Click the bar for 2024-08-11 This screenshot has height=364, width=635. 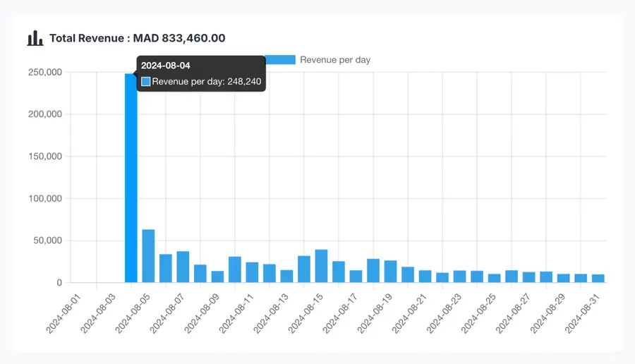252,272
